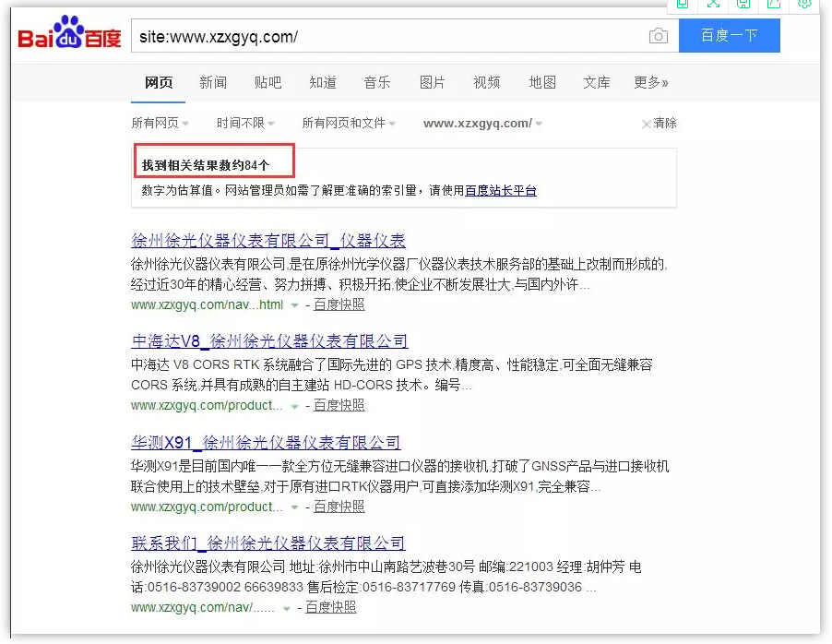Open 百度快照 for the 华测X91 result

[x=339, y=507]
